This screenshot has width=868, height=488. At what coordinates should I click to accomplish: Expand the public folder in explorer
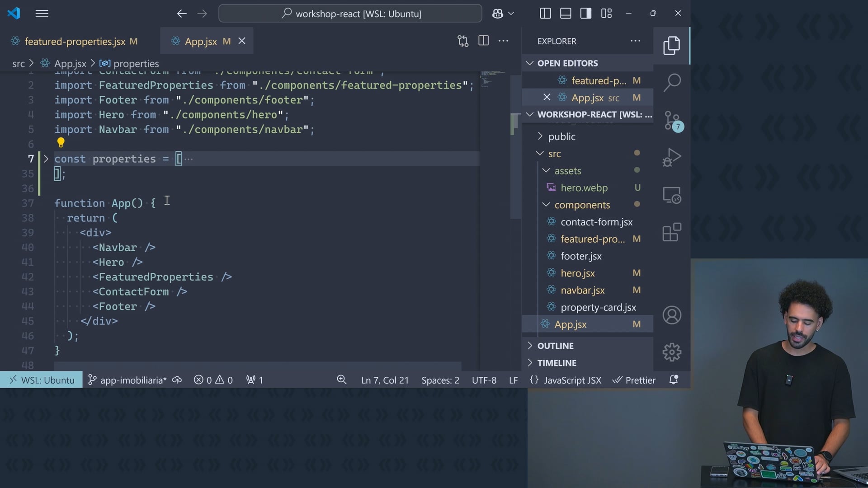click(561, 136)
